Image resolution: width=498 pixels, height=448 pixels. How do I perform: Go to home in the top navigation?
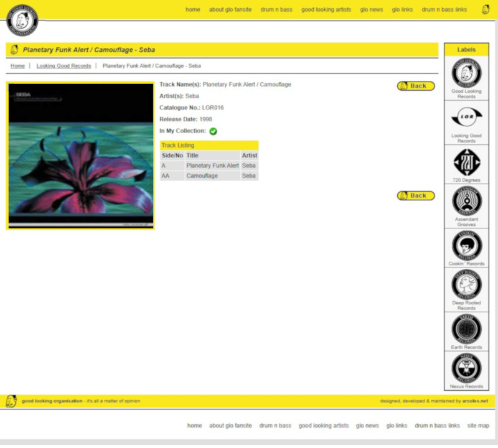[193, 9]
